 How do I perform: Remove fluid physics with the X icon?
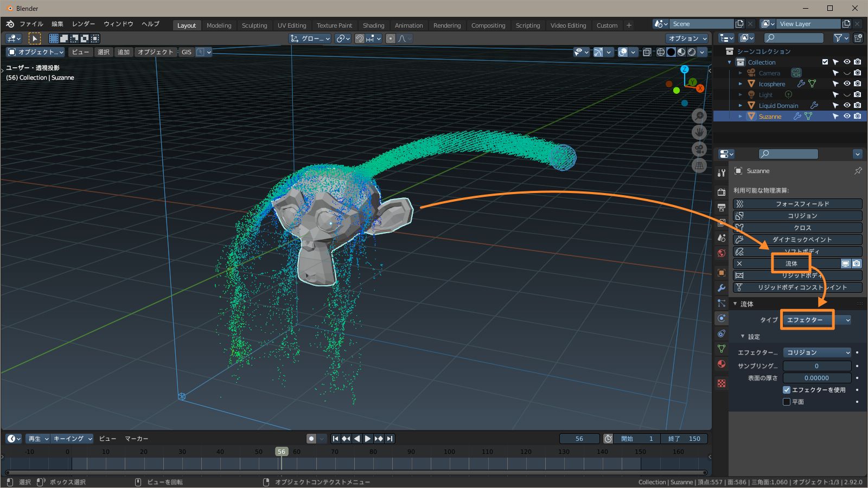click(739, 264)
